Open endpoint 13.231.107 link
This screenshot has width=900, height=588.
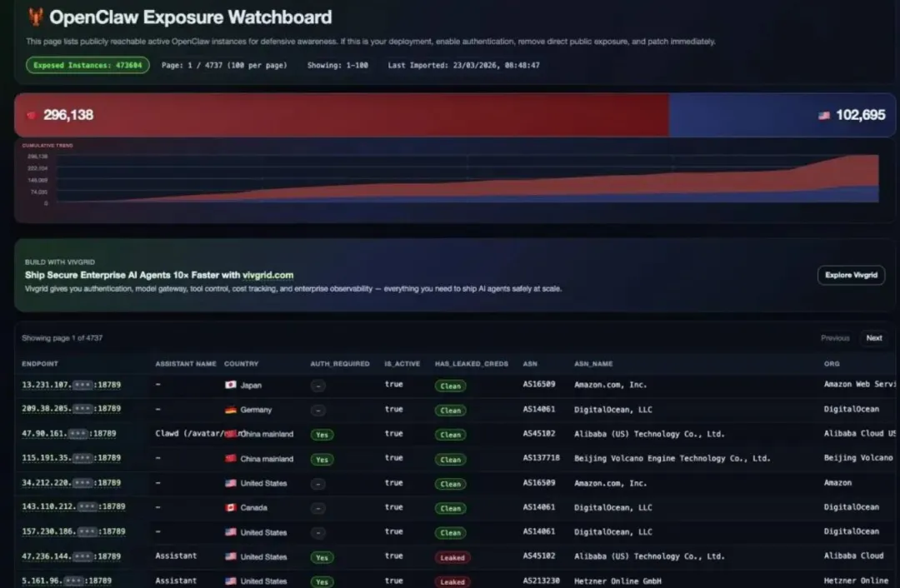tap(71, 385)
